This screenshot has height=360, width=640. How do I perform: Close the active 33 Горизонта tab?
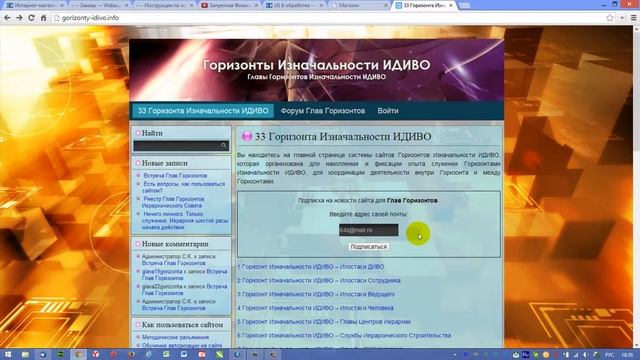tap(451, 5)
